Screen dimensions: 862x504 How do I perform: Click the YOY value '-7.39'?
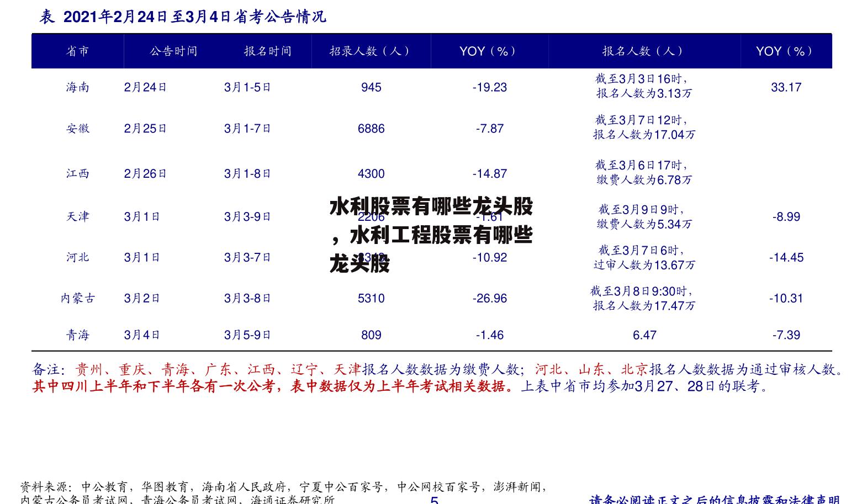pos(786,335)
